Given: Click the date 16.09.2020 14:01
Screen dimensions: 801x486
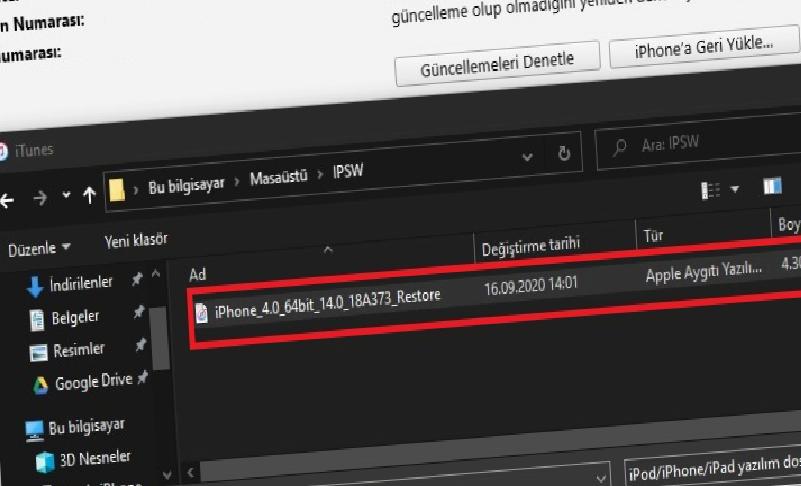Looking at the screenshot, I should pyautogui.click(x=531, y=286).
